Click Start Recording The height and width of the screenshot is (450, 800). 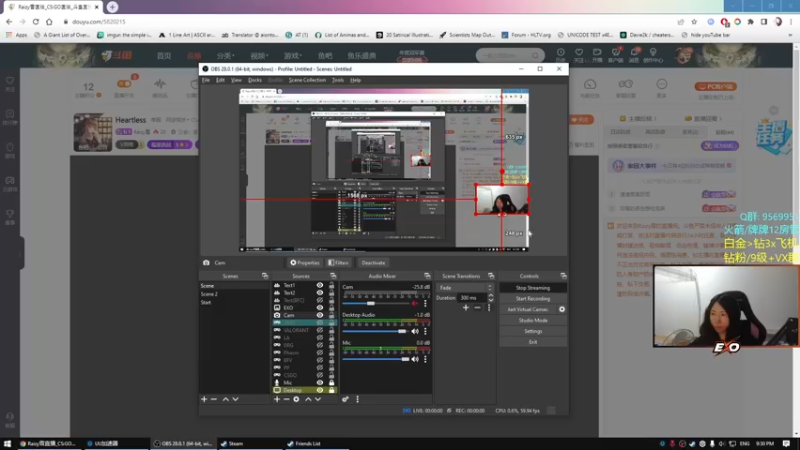[x=533, y=299]
